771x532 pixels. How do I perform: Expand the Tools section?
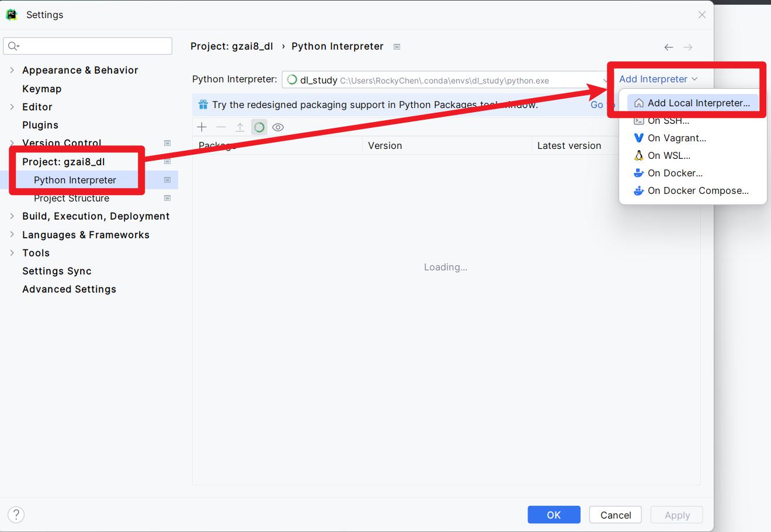coord(12,253)
